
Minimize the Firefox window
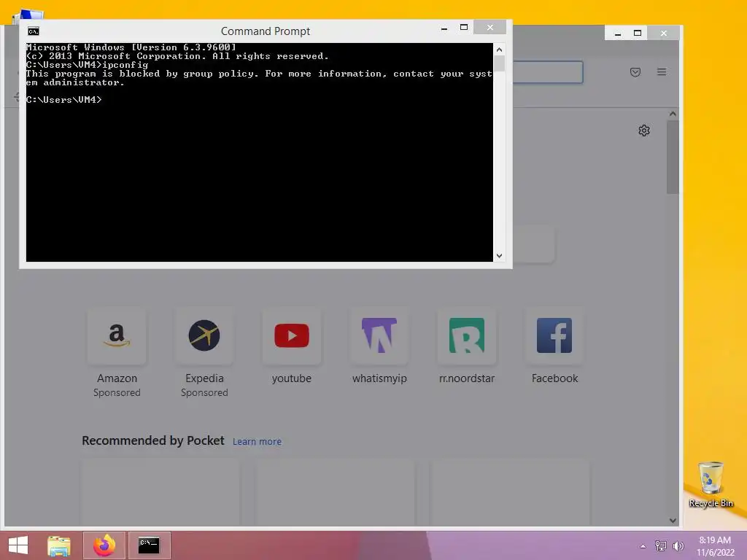coord(618,34)
